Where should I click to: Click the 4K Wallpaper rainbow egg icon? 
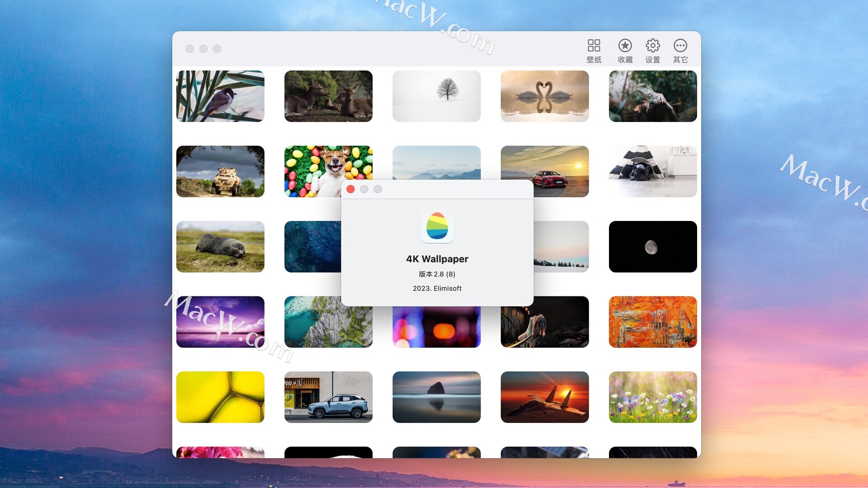tap(437, 226)
